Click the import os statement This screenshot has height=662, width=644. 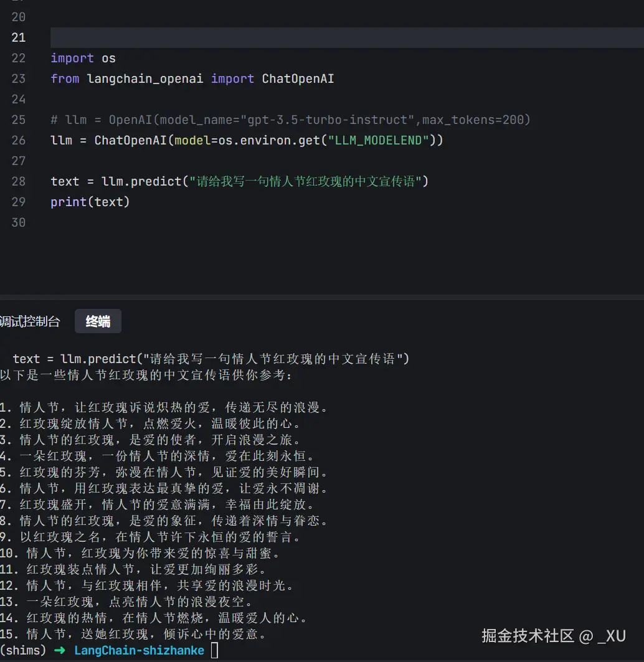(83, 58)
